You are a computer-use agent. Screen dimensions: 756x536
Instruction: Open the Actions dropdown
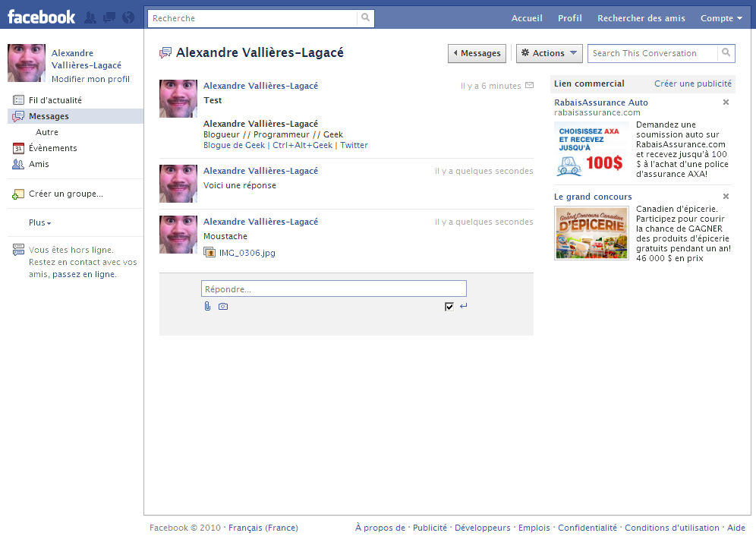click(x=549, y=53)
